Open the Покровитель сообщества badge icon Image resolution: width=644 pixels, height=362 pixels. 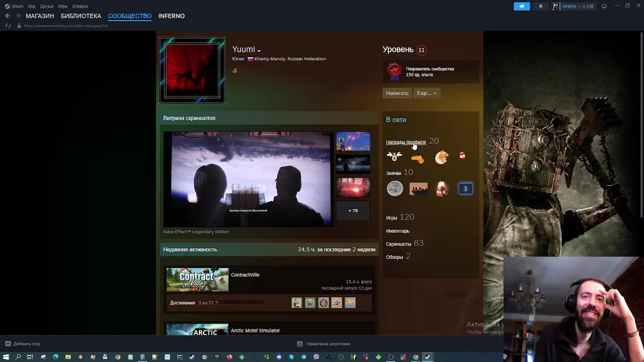pyautogui.click(x=394, y=71)
